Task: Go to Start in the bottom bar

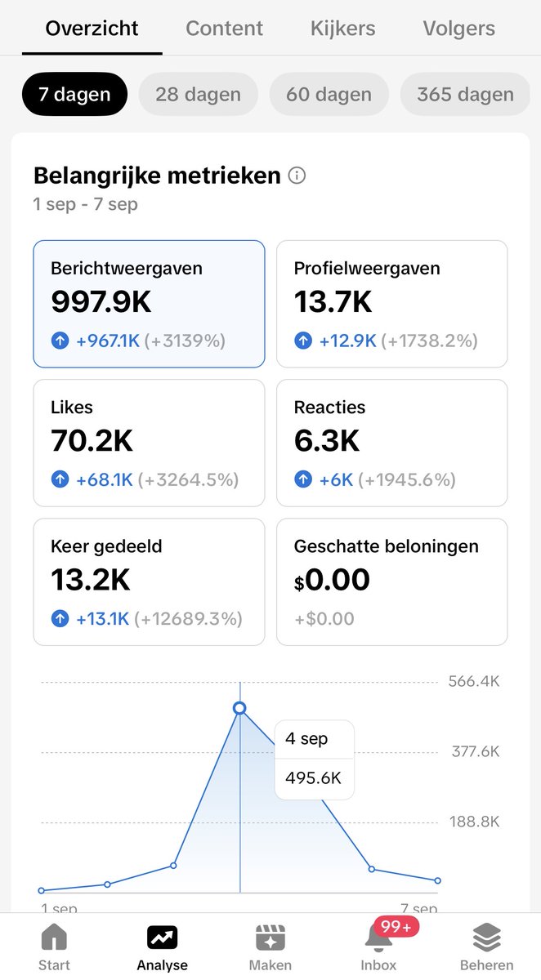Action: tap(54, 947)
